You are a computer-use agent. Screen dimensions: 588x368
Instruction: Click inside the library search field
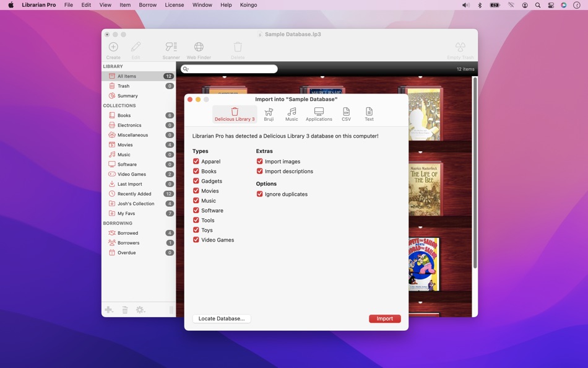(229, 69)
